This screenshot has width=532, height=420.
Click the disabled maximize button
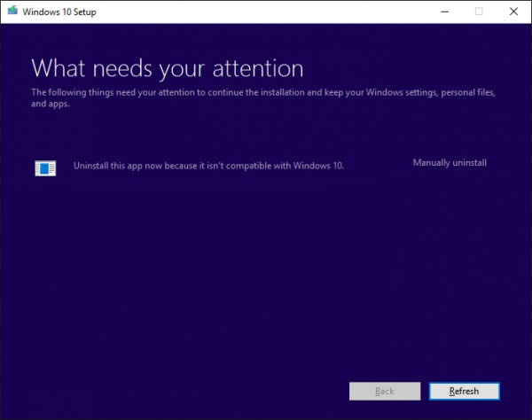pyautogui.click(x=479, y=12)
